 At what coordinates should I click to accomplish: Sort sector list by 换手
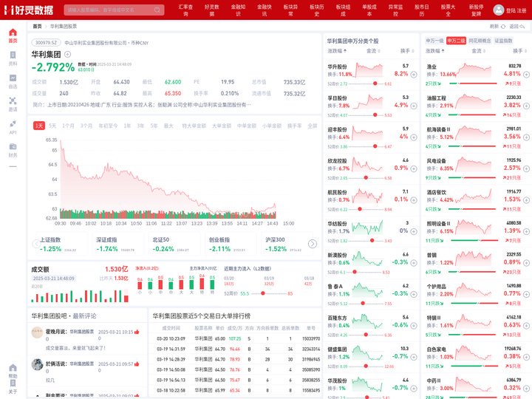click(519, 51)
